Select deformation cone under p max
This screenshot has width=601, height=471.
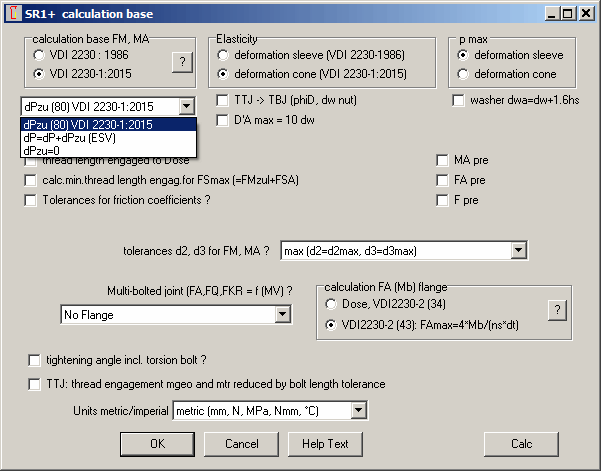click(465, 74)
